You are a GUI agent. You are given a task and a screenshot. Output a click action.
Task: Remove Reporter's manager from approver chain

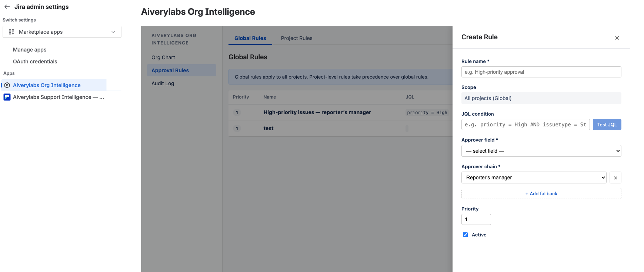point(615,178)
